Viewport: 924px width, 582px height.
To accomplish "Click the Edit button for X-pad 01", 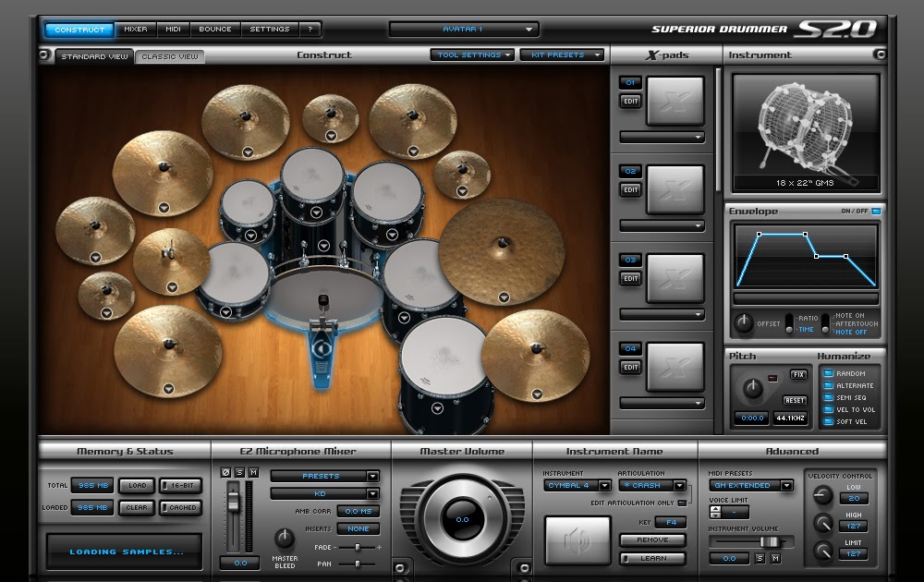I will [630, 102].
